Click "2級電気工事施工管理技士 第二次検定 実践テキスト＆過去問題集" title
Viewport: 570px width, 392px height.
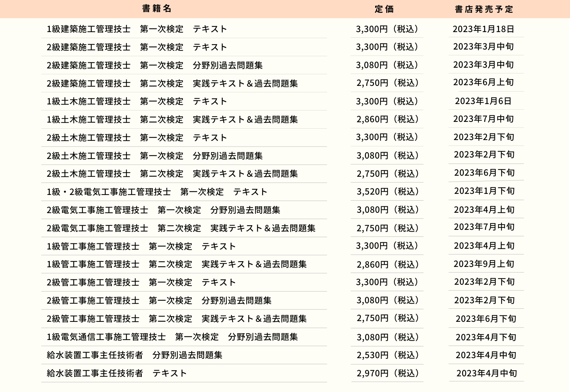[181, 228]
